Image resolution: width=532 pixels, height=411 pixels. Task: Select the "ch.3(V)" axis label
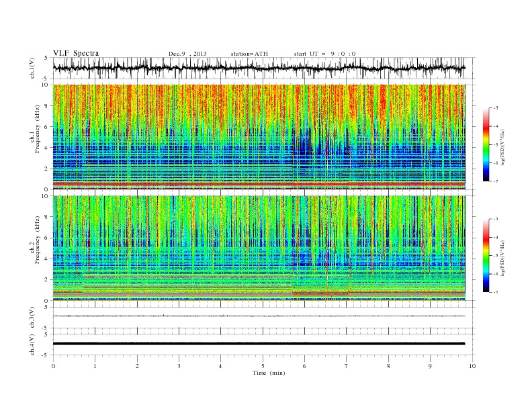32,318
